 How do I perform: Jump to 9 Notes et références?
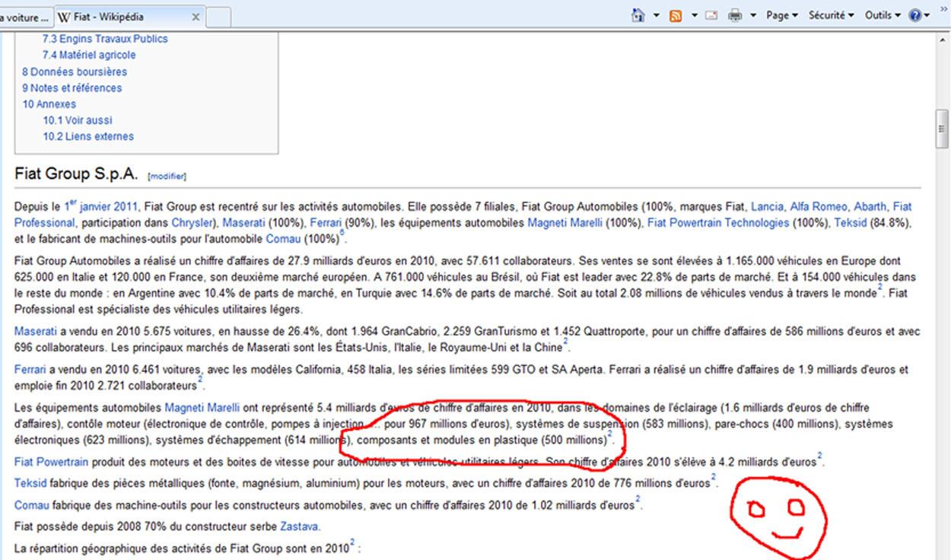coord(72,87)
